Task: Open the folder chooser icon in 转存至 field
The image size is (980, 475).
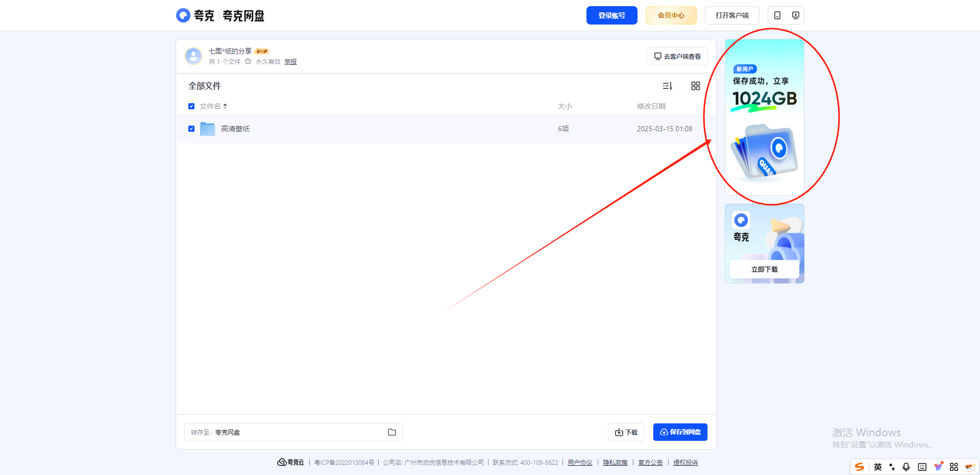Action: [x=392, y=432]
